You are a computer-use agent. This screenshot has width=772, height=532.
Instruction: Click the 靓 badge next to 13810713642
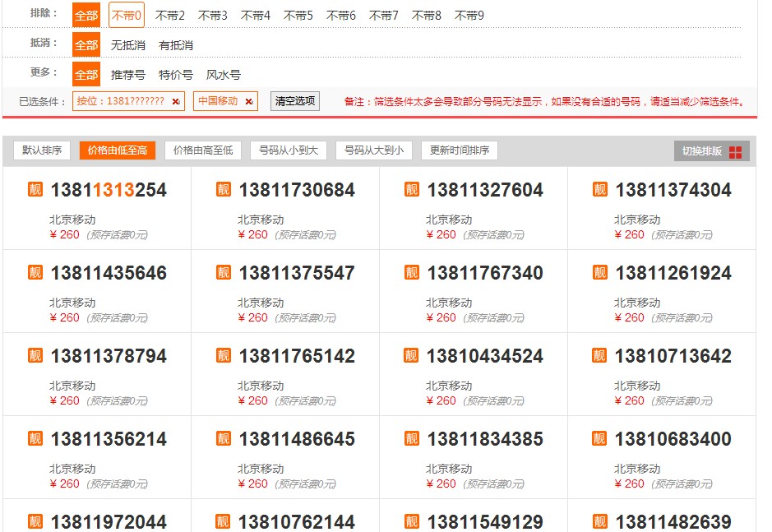pos(599,355)
